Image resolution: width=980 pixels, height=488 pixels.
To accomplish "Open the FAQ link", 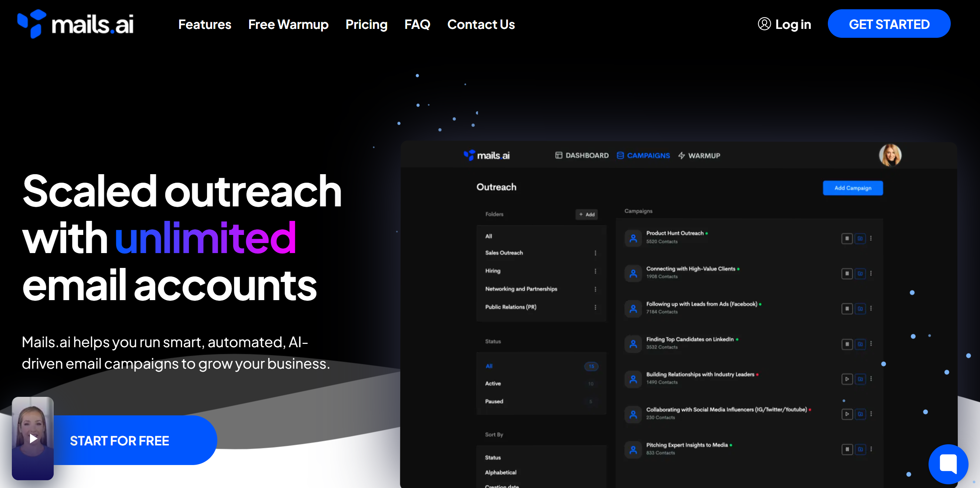I will (x=417, y=24).
